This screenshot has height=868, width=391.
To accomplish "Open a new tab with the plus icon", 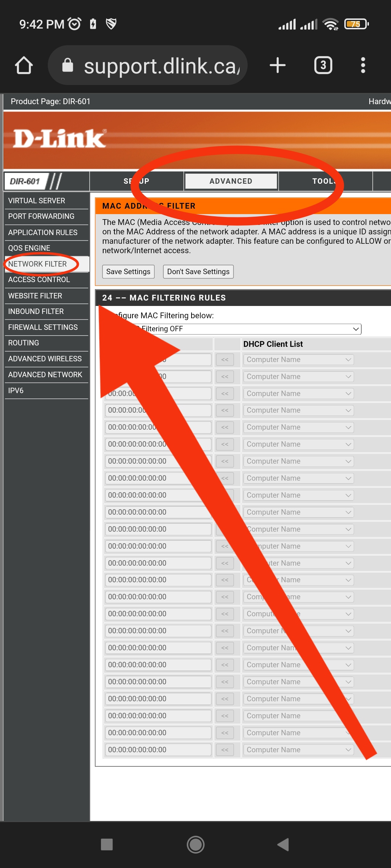I will [x=278, y=65].
